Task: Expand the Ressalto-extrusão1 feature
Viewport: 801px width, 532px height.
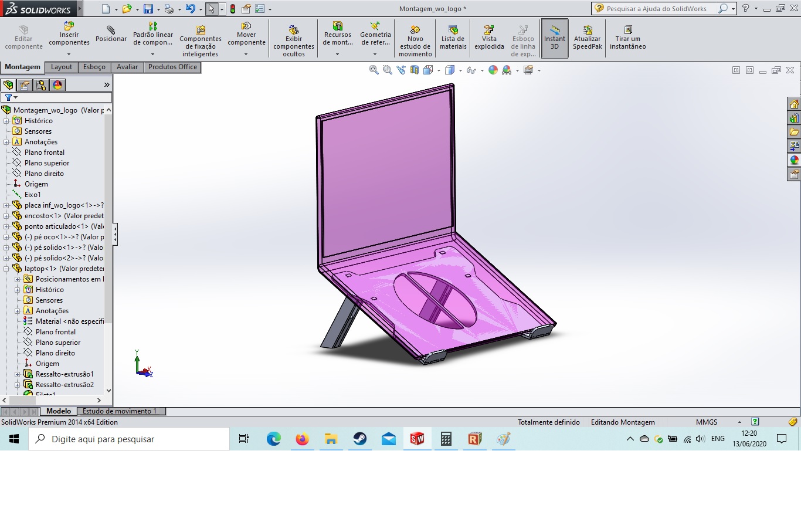Action: coord(18,374)
